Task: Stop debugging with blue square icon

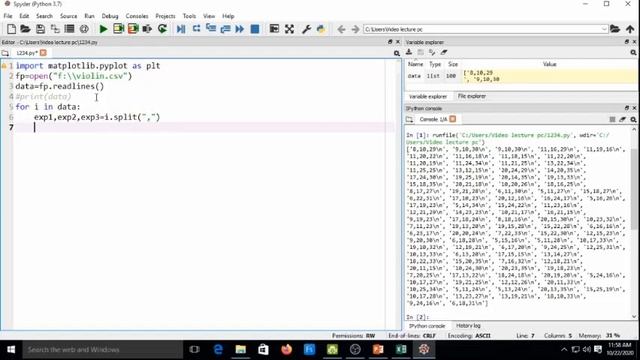Action: click(x=255, y=29)
